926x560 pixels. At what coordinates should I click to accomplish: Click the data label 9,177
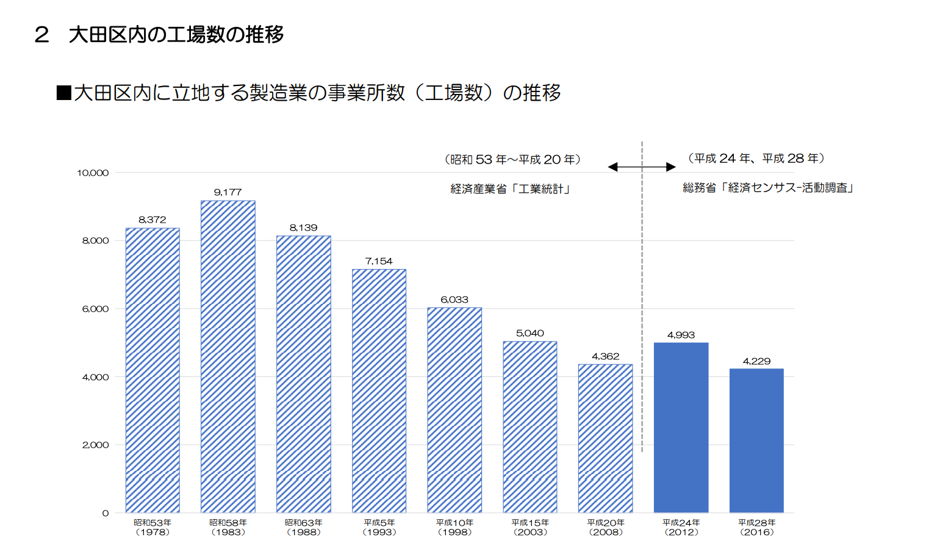click(x=228, y=192)
